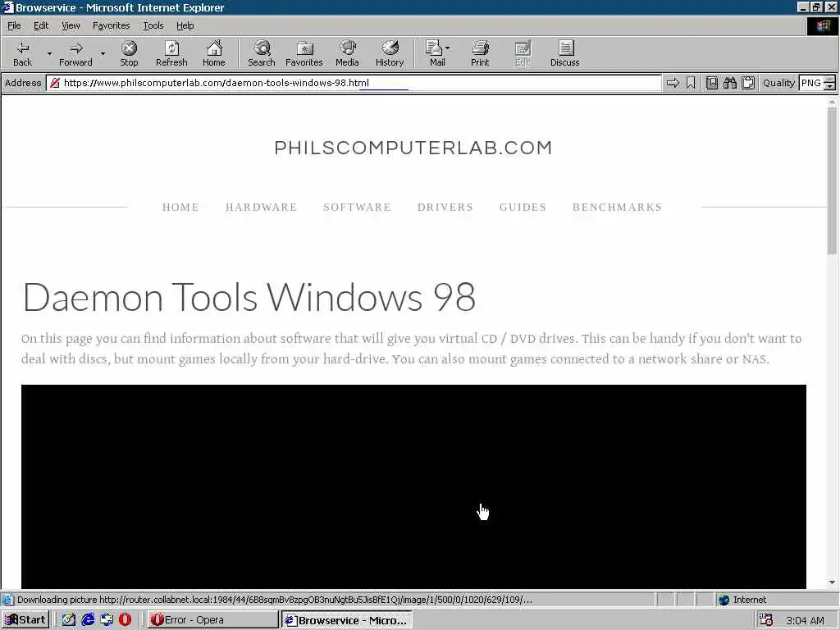Screen dimensions: 840x630
Task: Click the Downloading picture status bar text
Action: pyautogui.click(x=275, y=600)
